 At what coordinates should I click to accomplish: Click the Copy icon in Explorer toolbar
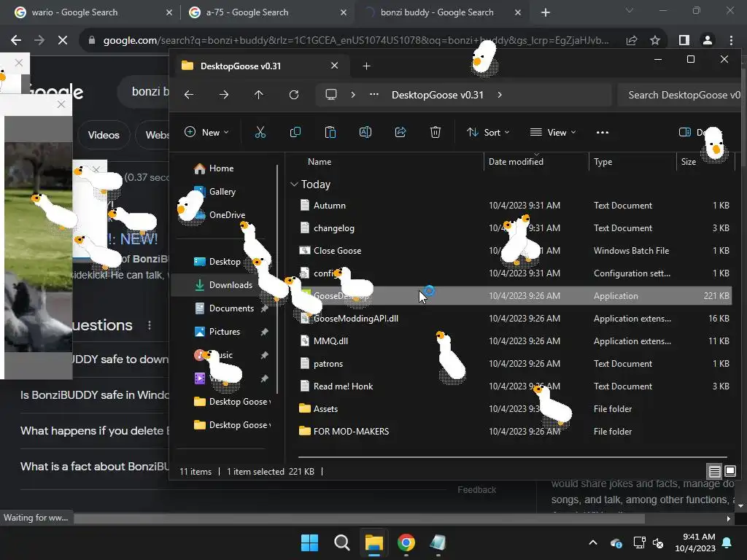click(295, 133)
